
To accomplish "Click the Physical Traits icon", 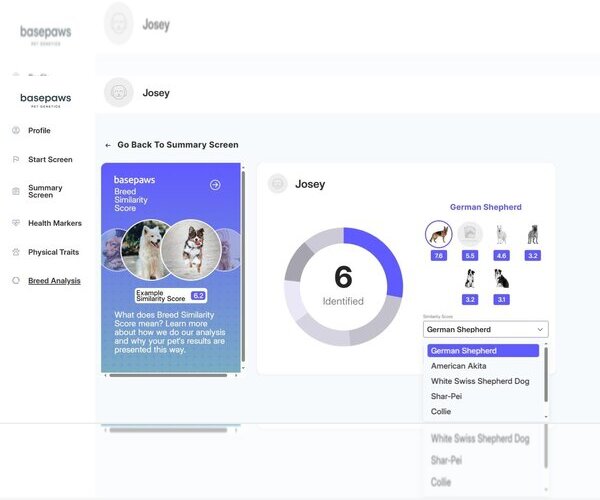I will click(16, 252).
